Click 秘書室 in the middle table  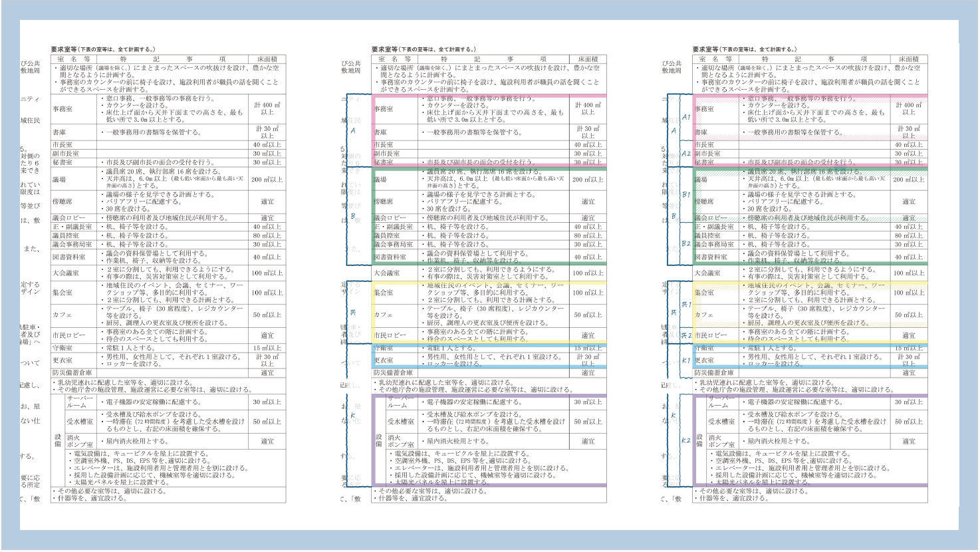tap(384, 162)
